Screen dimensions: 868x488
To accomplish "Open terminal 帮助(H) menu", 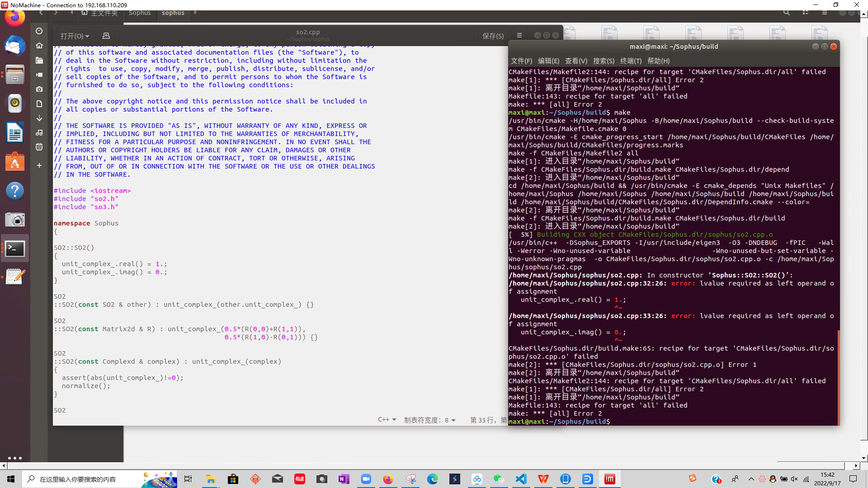I will 658,61.
